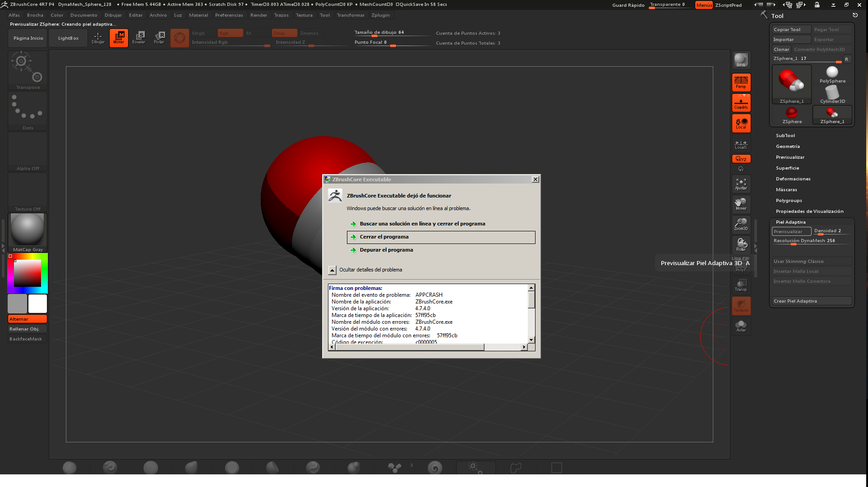This screenshot has width=868, height=487.
Task: Click the BPR render icon
Action: pyautogui.click(x=741, y=60)
